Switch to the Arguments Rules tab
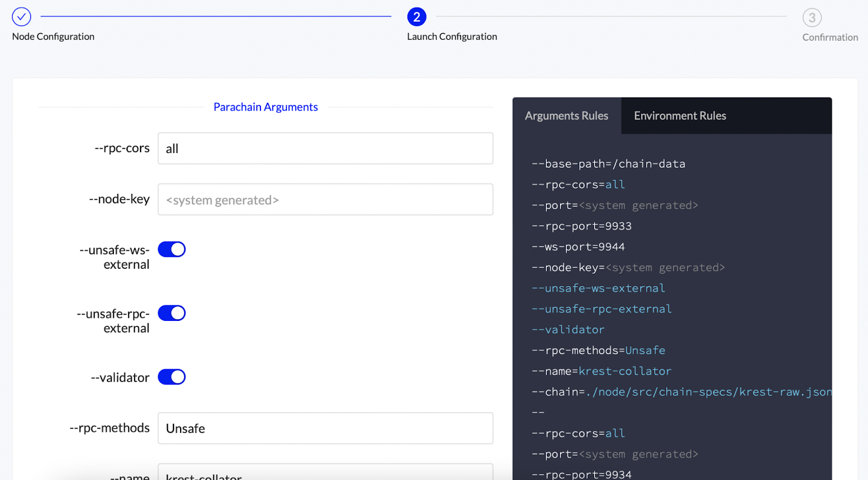Viewport: 868px width, 480px height. [x=566, y=116]
